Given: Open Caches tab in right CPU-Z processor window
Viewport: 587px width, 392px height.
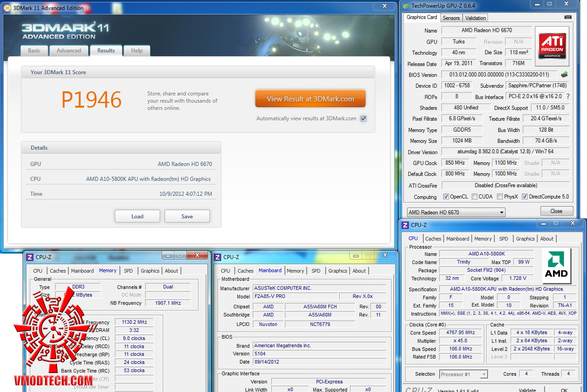Looking at the screenshot, I should [x=433, y=239].
